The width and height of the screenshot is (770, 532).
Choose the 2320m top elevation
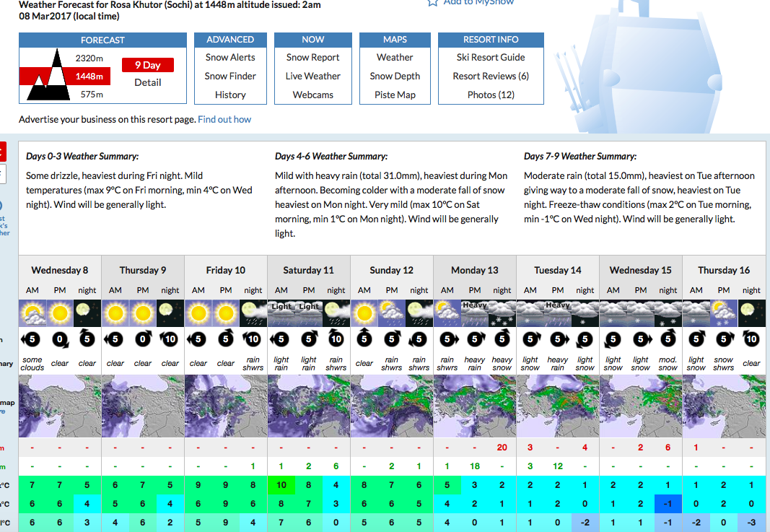pos(89,58)
